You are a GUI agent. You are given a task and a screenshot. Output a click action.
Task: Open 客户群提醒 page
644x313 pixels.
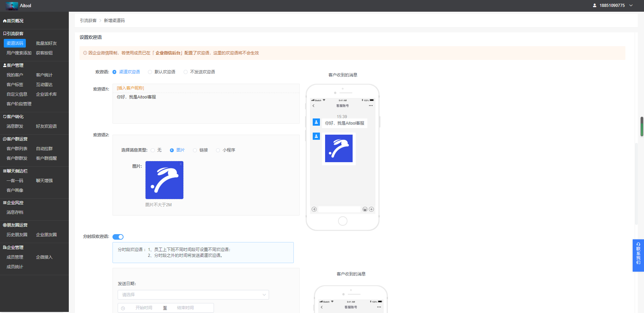46,158
